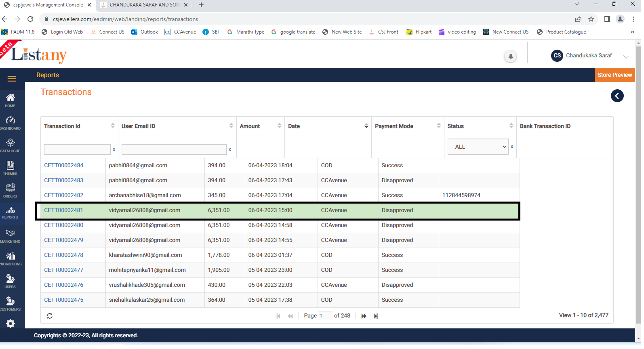Select email archanabhise18@gmail.com cell
Image resolution: width=644 pixels, height=349 pixels.
tap(155, 195)
